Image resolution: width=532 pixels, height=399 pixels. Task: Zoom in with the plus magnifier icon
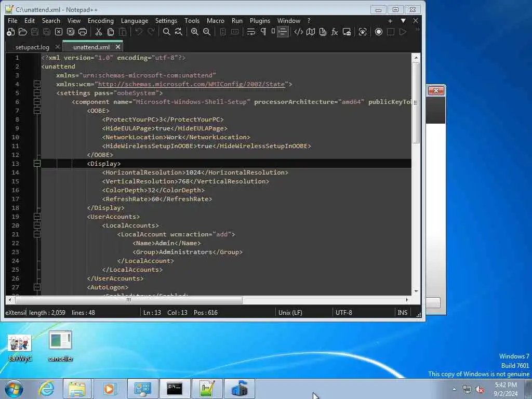pos(195,32)
